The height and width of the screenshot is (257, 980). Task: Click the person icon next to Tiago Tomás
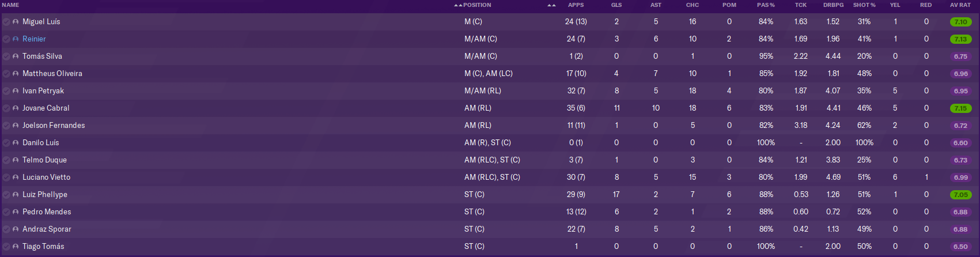(x=16, y=247)
